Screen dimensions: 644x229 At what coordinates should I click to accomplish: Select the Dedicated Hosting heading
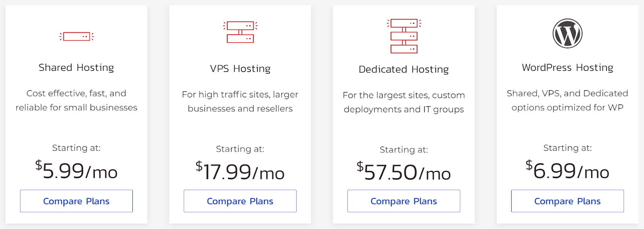click(404, 69)
